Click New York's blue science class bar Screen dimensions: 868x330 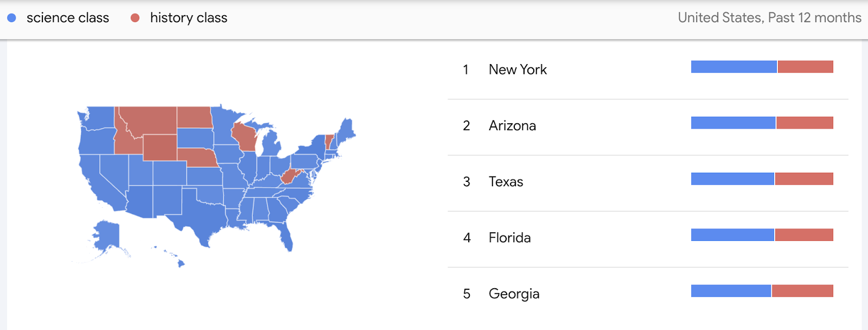click(733, 67)
